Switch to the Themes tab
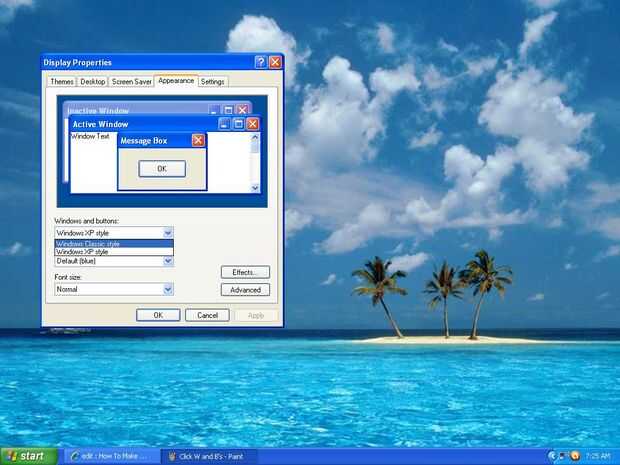The width and height of the screenshot is (620, 465). click(x=62, y=81)
